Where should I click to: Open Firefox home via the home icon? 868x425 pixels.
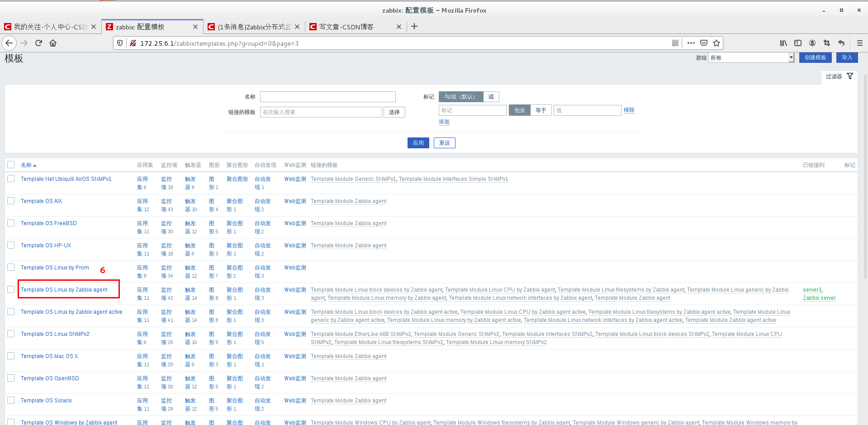(53, 43)
